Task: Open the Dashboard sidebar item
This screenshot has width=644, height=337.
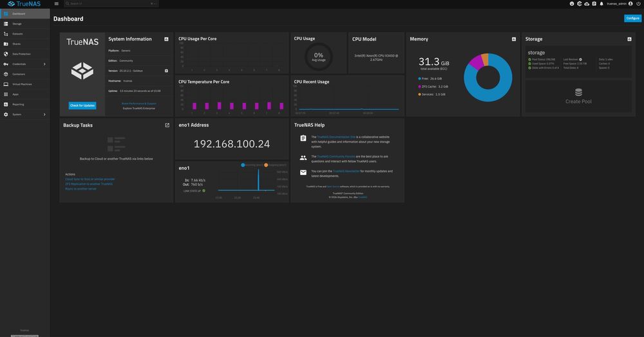Action: pos(24,14)
